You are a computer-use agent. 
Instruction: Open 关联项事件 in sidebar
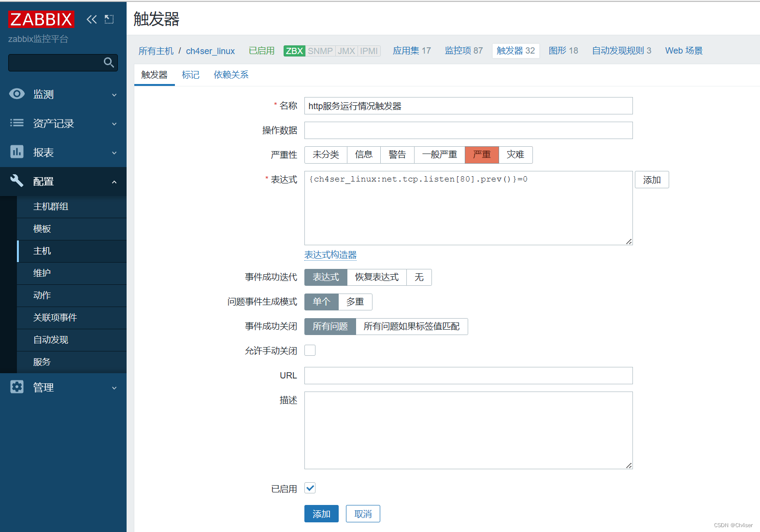[x=72, y=318]
